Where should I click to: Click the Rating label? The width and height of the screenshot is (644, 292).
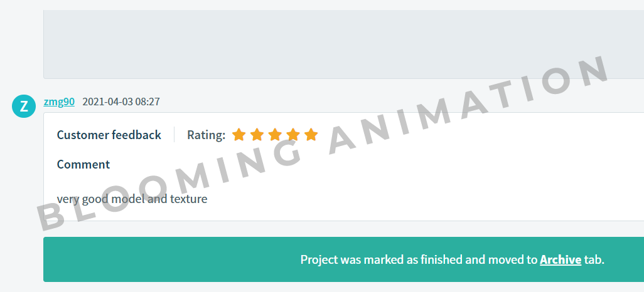[206, 135]
